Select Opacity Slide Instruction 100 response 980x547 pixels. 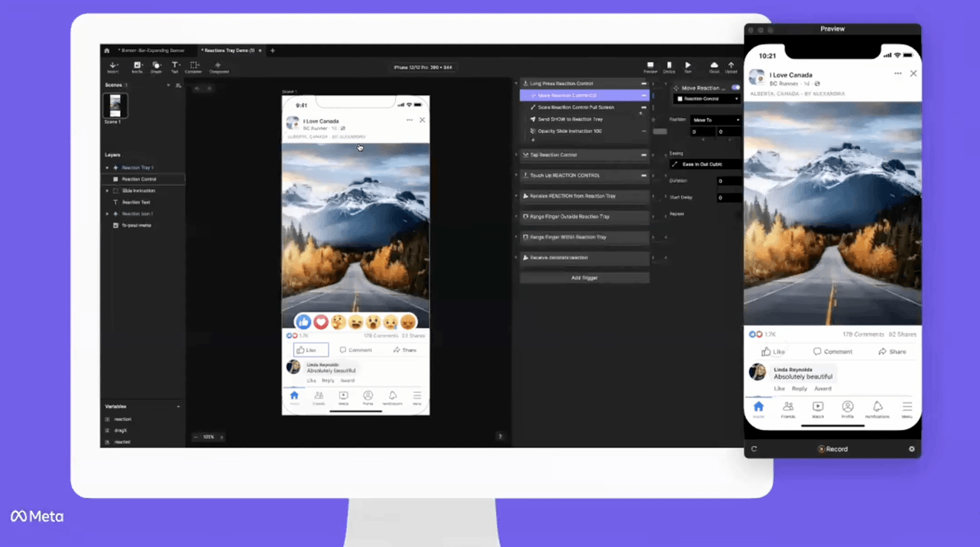(585, 131)
